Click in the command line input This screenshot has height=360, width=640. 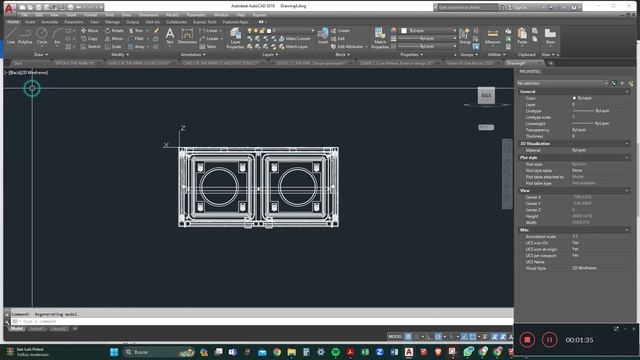261,321
